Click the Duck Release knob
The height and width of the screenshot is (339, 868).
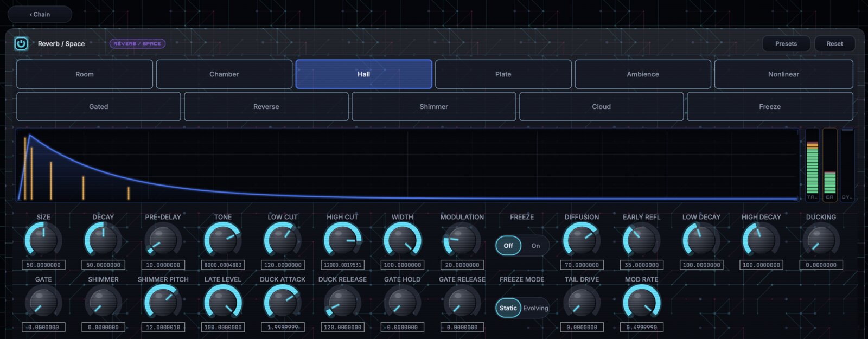[x=342, y=303]
